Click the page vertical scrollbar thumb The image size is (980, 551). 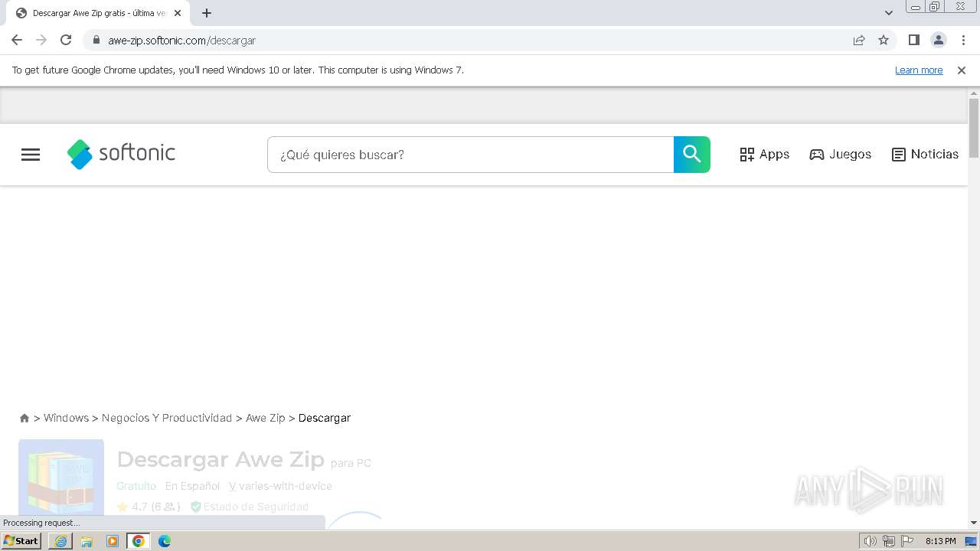(x=974, y=127)
